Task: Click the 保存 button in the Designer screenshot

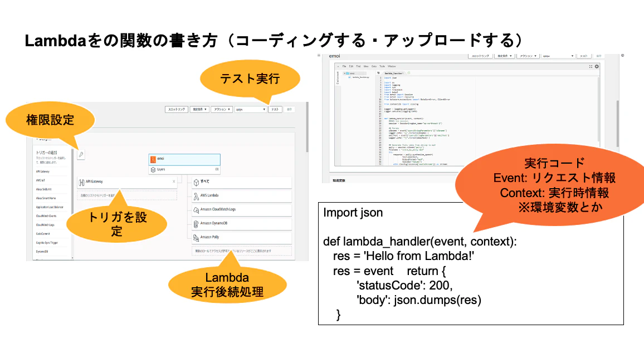Action: coord(290,110)
